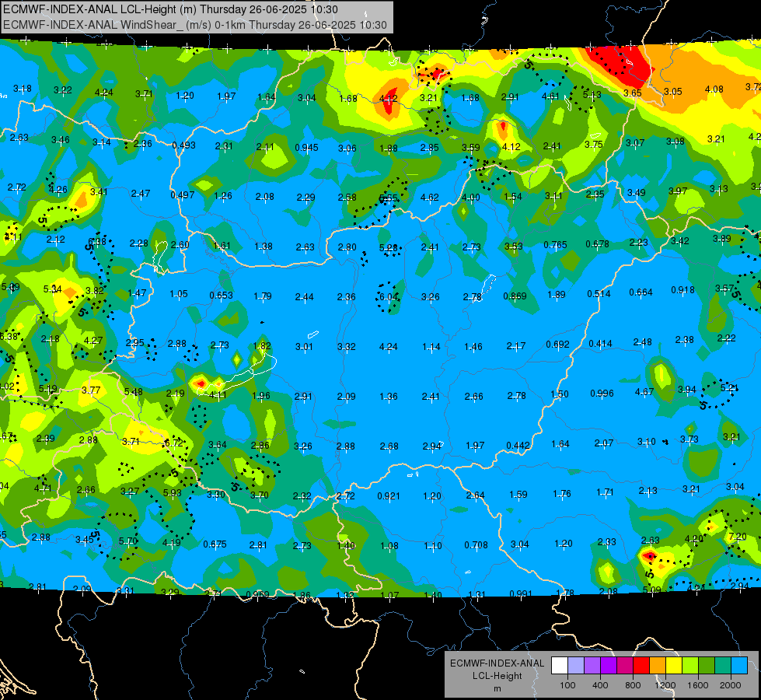Click the wind shear value 0.497

[183, 194]
